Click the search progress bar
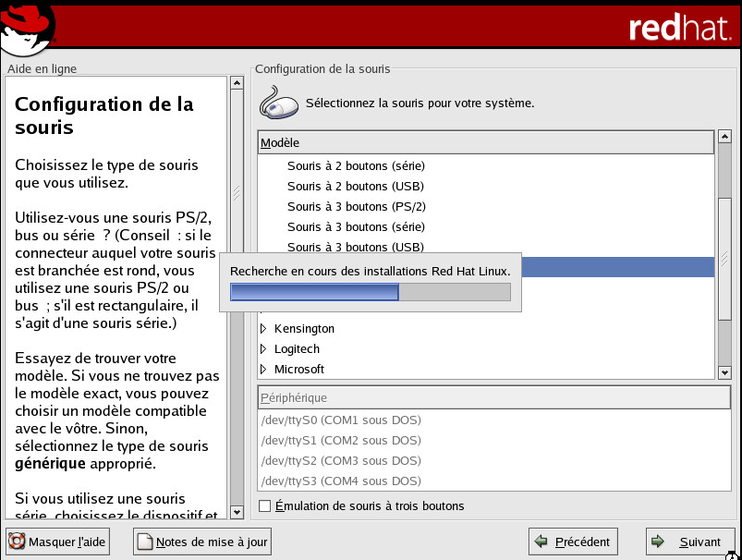The width and height of the screenshot is (742, 560). (370, 292)
